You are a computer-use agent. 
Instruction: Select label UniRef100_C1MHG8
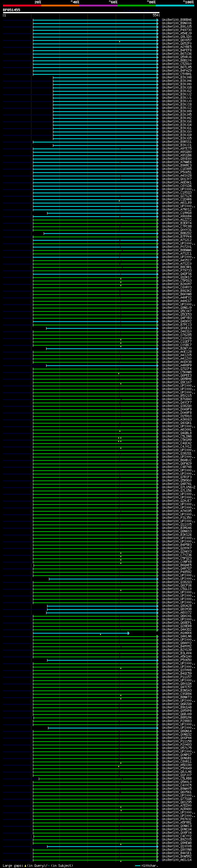176,213
